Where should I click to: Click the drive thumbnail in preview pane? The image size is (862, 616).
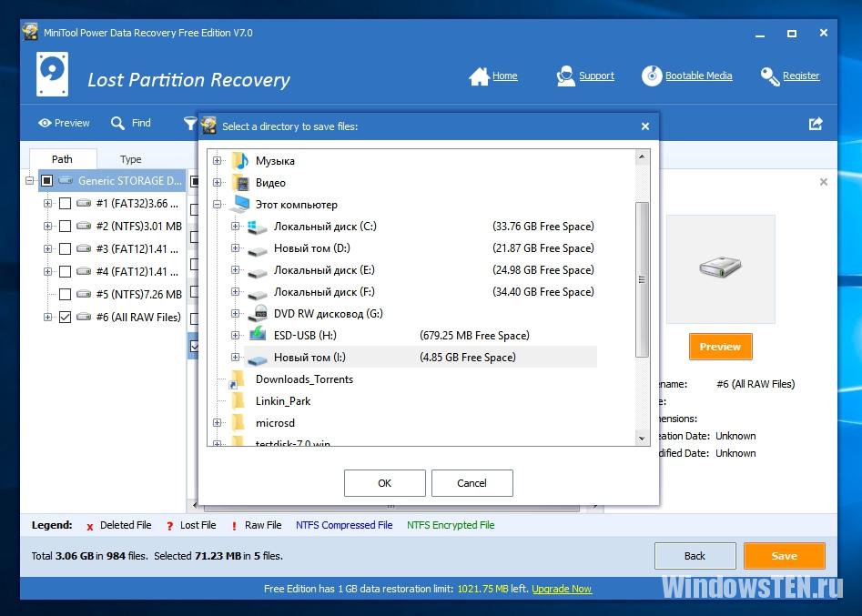point(720,268)
